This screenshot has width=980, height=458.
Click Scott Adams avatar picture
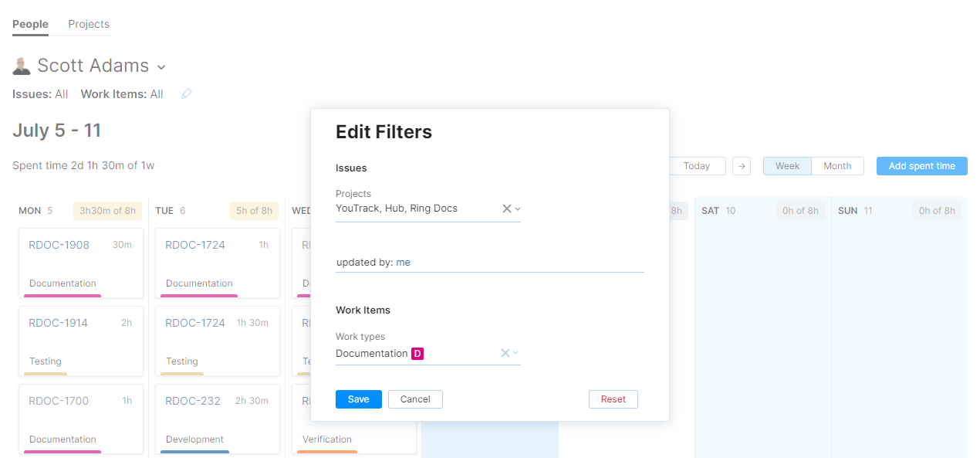[x=22, y=66]
